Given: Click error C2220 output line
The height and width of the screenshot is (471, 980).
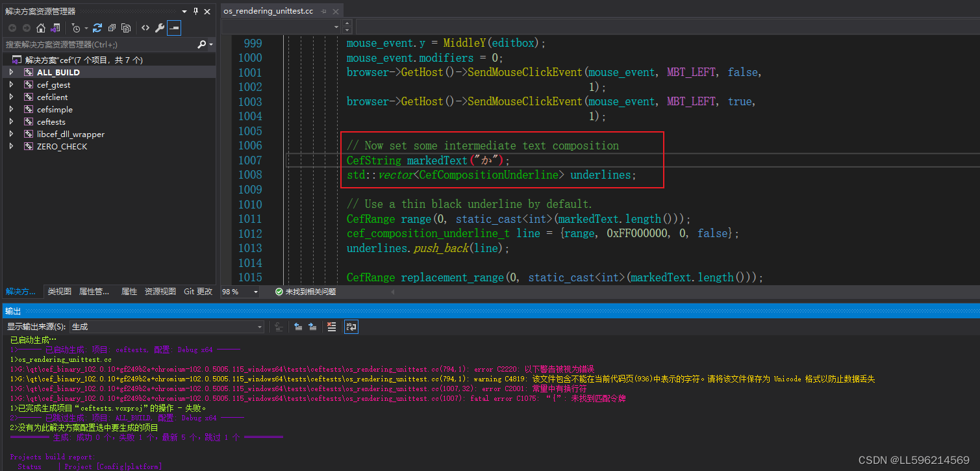Looking at the screenshot, I should (x=302, y=369).
